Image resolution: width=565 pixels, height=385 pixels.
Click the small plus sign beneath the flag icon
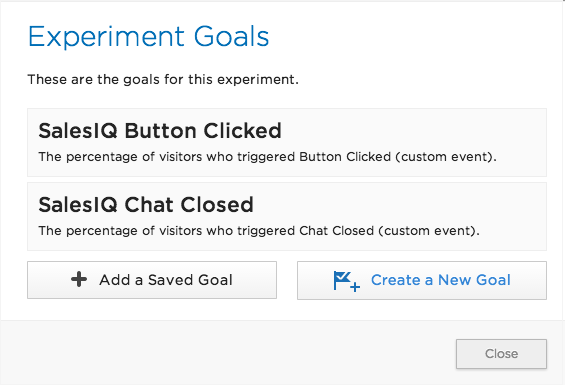click(x=355, y=287)
